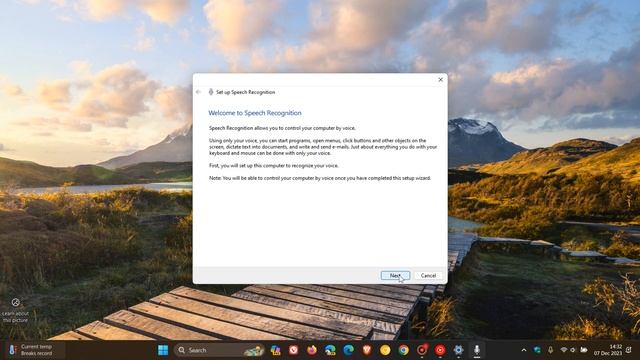Viewport: 640px width, 360px height.
Task: Click the Speech Recognition microphone taskbar icon
Action: point(477,350)
